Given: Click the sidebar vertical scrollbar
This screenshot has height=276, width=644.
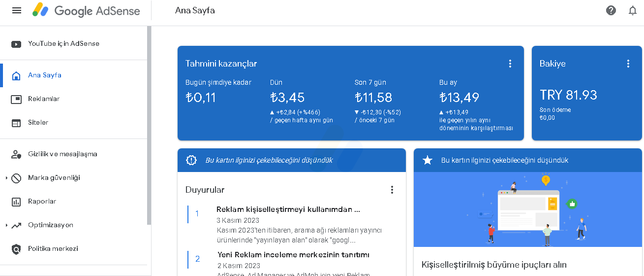Looking at the screenshot, I should click(149, 126).
